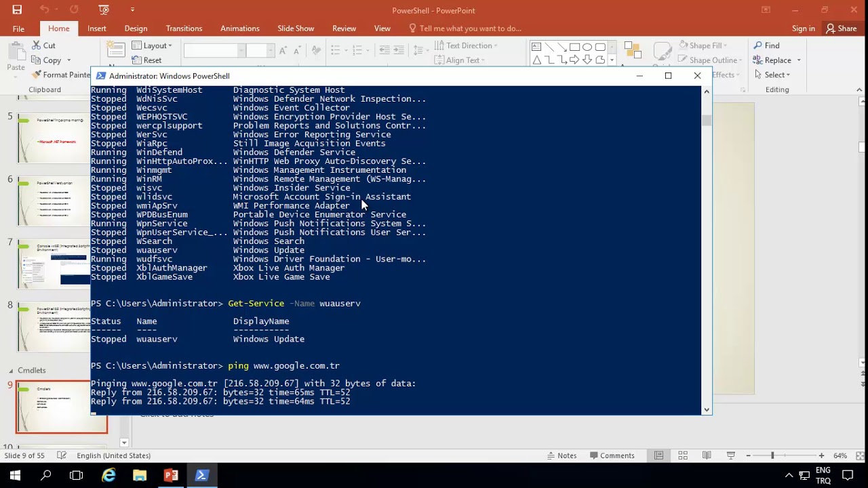Image resolution: width=868 pixels, height=488 pixels.
Task: Select the Oval shape in gallery
Action: (x=587, y=47)
